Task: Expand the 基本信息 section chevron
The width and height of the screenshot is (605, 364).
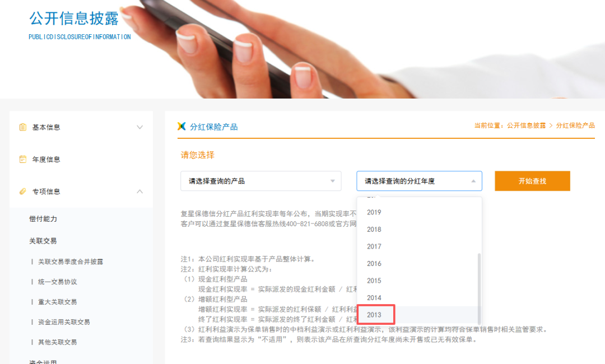Action: (140, 127)
